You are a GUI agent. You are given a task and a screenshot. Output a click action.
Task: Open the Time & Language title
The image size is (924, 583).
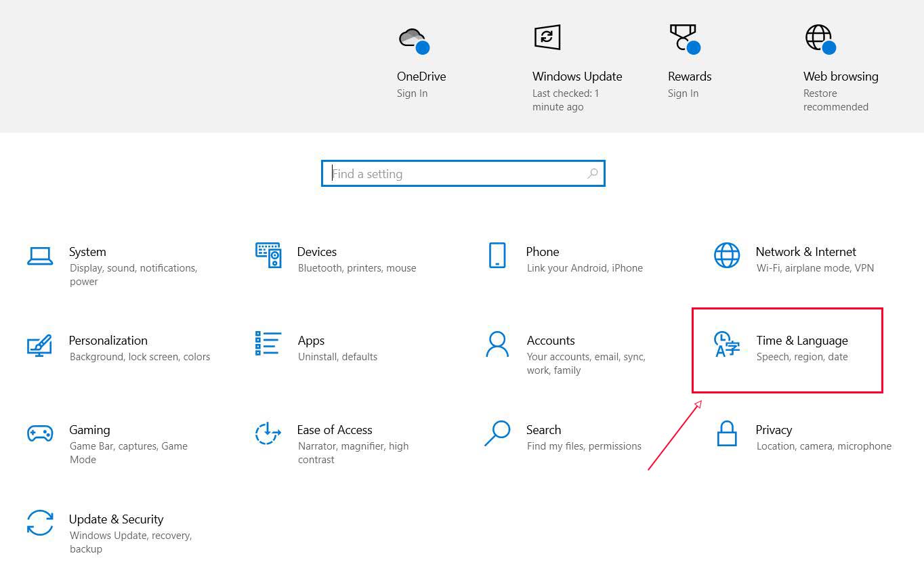coord(802,341)
